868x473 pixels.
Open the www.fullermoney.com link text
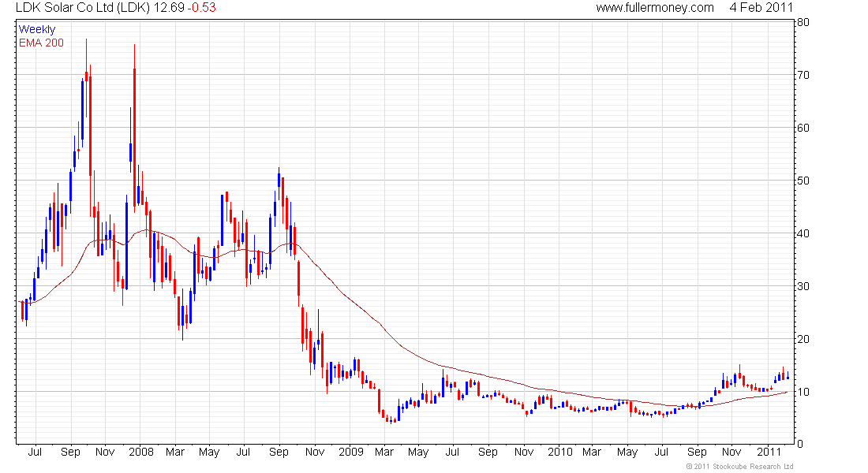[655, 8]
